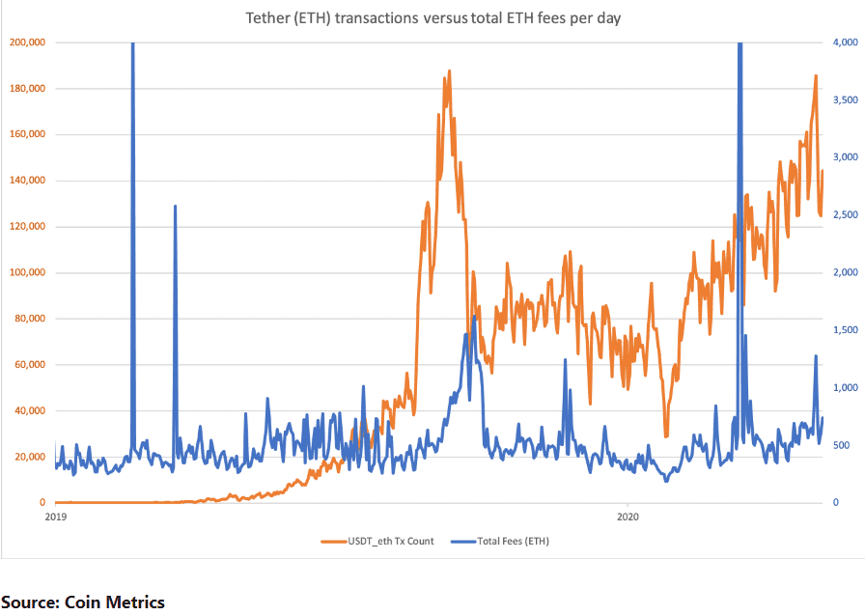The height and width of the screenshot is (616, 865).
Task: Click the orange legend line swatch
Action: [x=334, y=542]
